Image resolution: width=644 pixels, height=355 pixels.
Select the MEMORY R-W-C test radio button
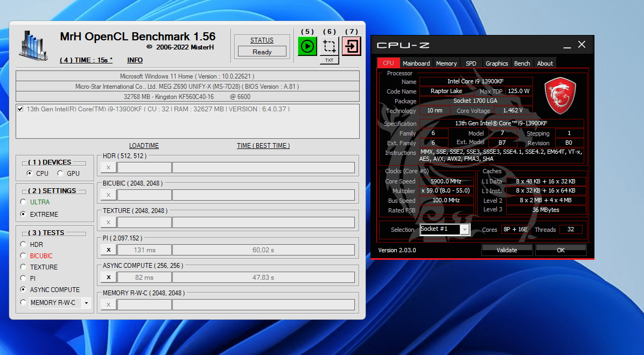point(23,302)
